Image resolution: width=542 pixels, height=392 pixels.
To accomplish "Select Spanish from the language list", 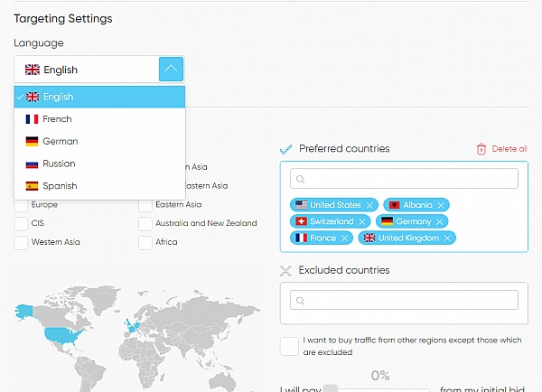I will coord(59,186).
